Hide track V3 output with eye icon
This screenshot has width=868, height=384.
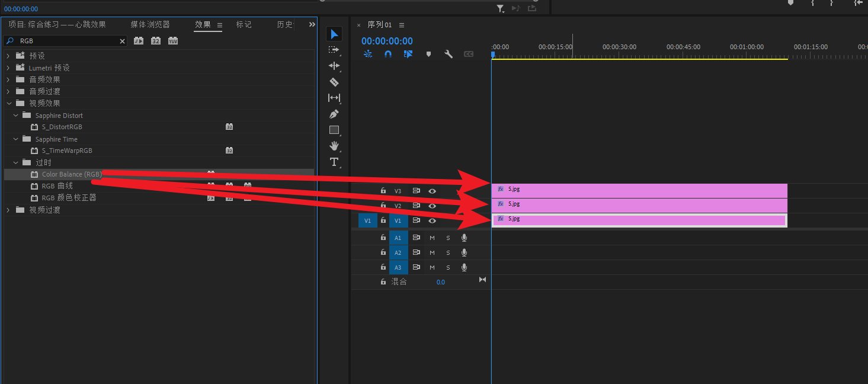click(x=433, y=191)
